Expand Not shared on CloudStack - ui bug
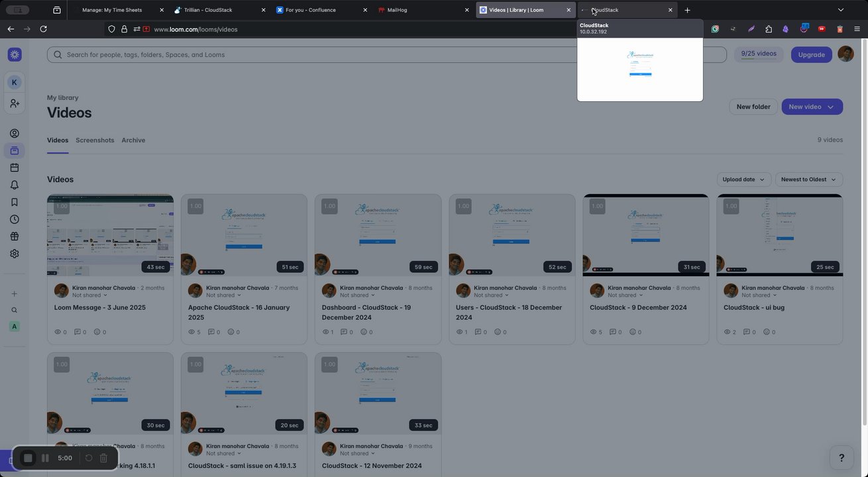This screenshot has width=868, height=477. pyautogui.click(x=759, y=295)
